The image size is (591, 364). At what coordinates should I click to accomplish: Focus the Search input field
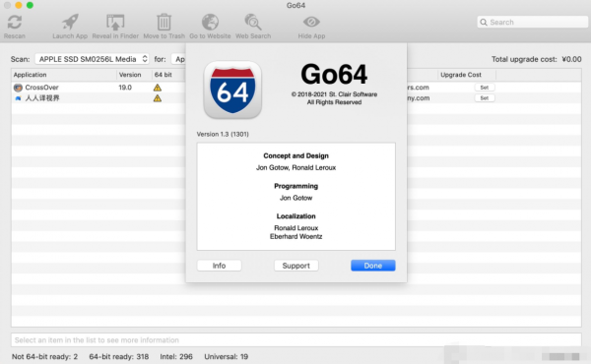[533, 23]
